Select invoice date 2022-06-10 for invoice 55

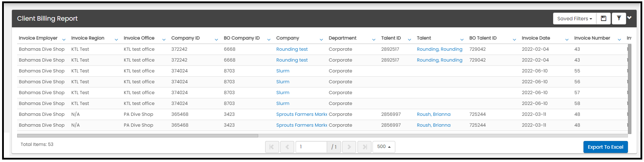tap(535, 71)
